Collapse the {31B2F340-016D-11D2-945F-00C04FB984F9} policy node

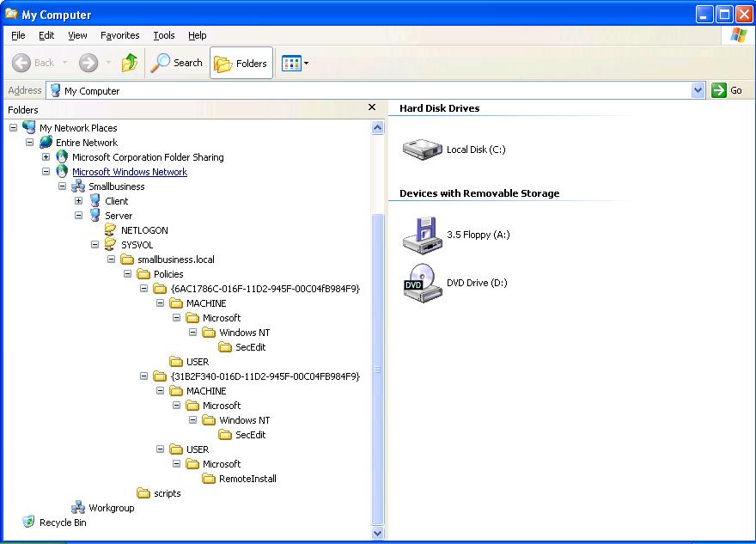pyautogui.click(x=143, y=376)
